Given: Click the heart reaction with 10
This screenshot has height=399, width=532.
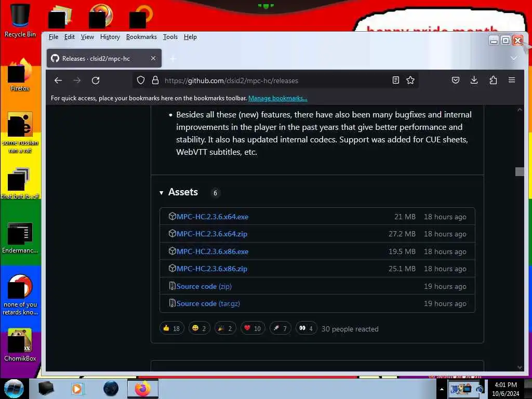Looking at the screenshot, I should point(253,328).
